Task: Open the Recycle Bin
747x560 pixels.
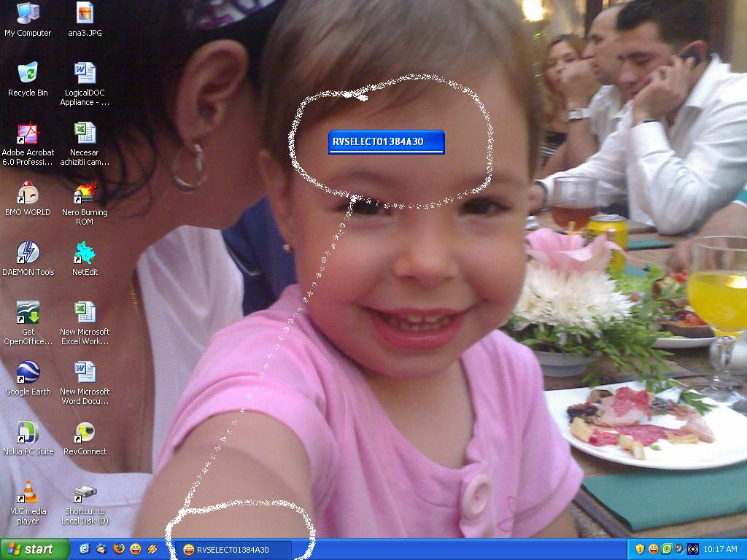Action: (28, 74)
